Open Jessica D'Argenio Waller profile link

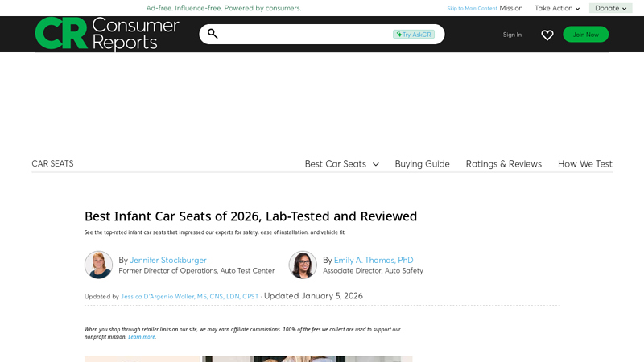point(189,297)
